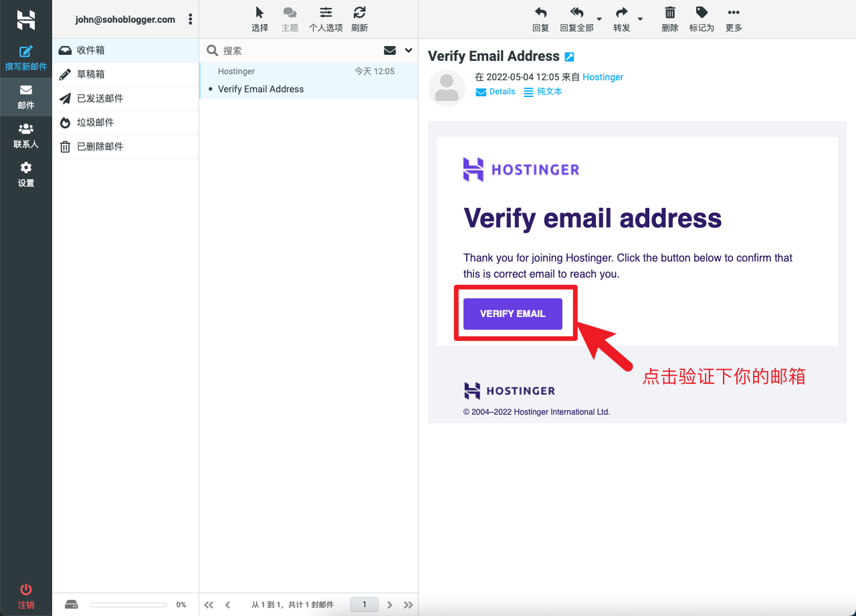856x616 pixels.
Task: Click the Hostinger sender link
Action: [603, 77]
